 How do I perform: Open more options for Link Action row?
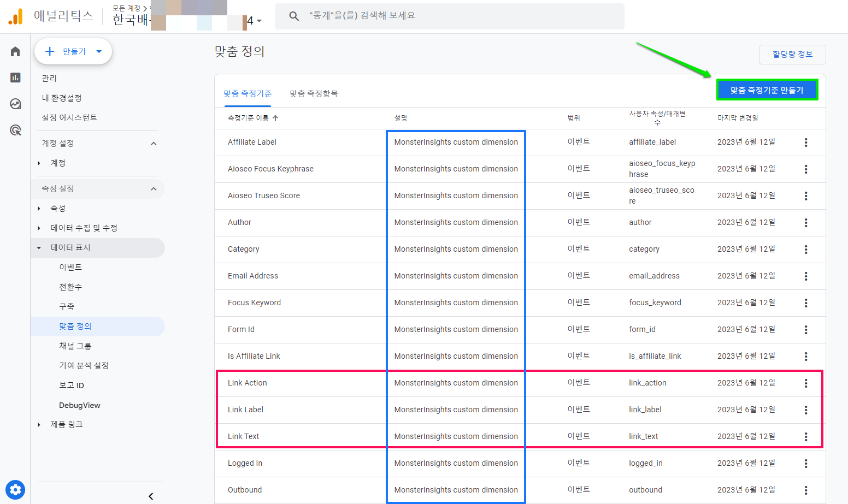pyautogui.click(x=806, y=383)
